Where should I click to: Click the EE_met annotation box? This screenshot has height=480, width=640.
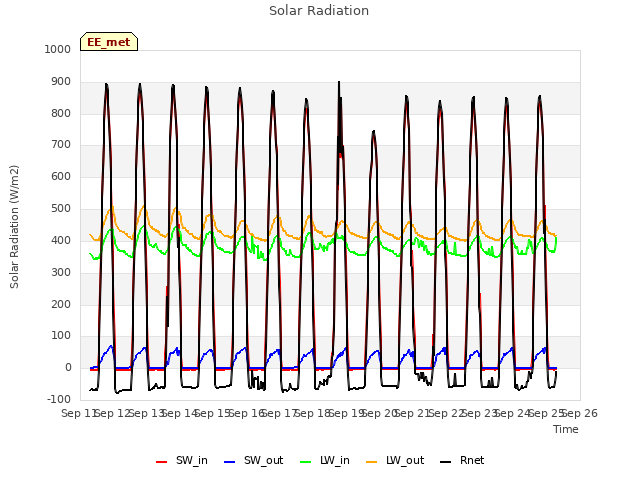pyautogui.click(x=109, y=42)
